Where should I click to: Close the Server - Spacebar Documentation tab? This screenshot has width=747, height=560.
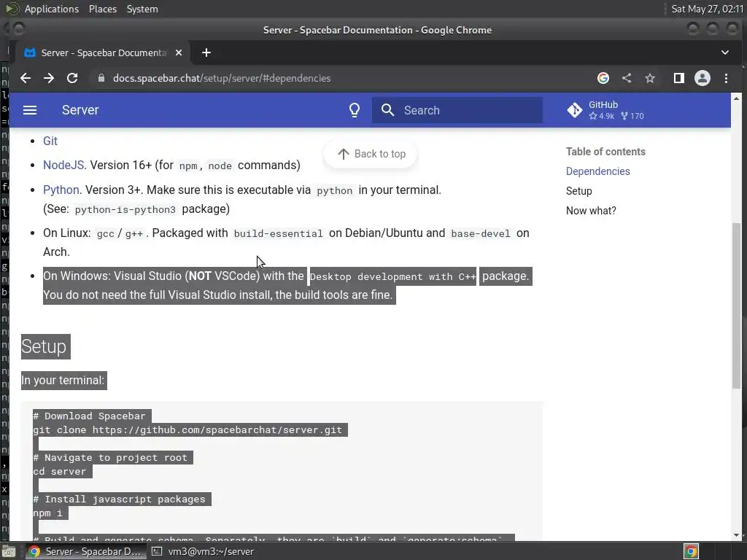pos(179,52)
